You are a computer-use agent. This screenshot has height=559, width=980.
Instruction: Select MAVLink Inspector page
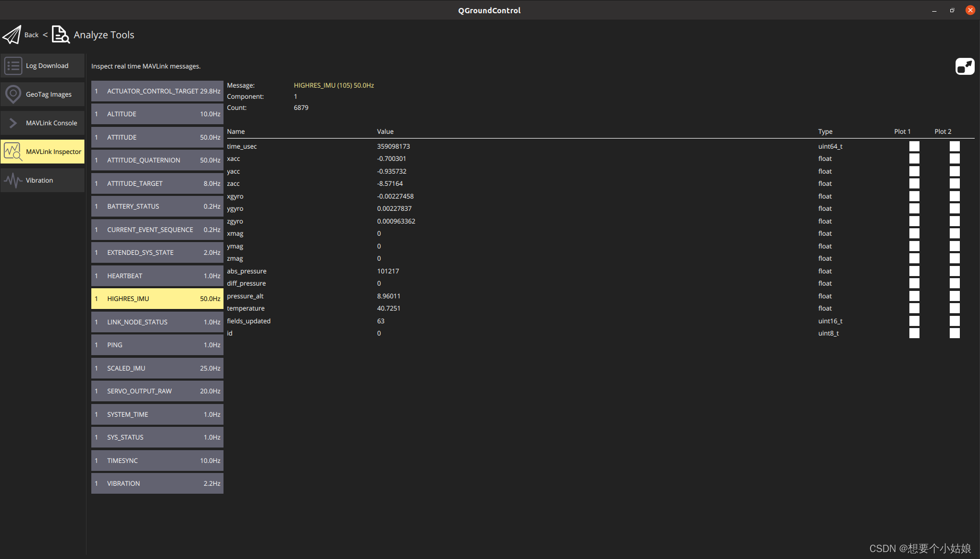click(42, 152)
